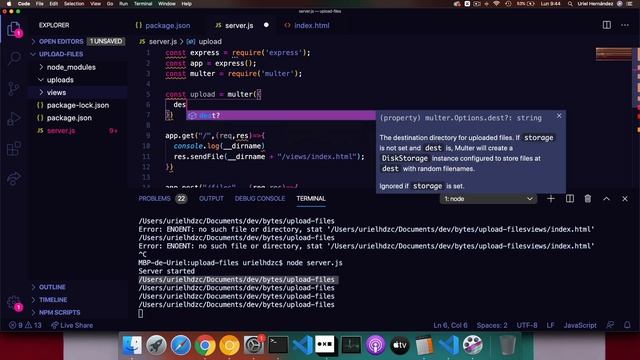This screenshot has height=360, width=640.
Task: Select terminal instance dropdown '1: node'
Action: [488, 199]
